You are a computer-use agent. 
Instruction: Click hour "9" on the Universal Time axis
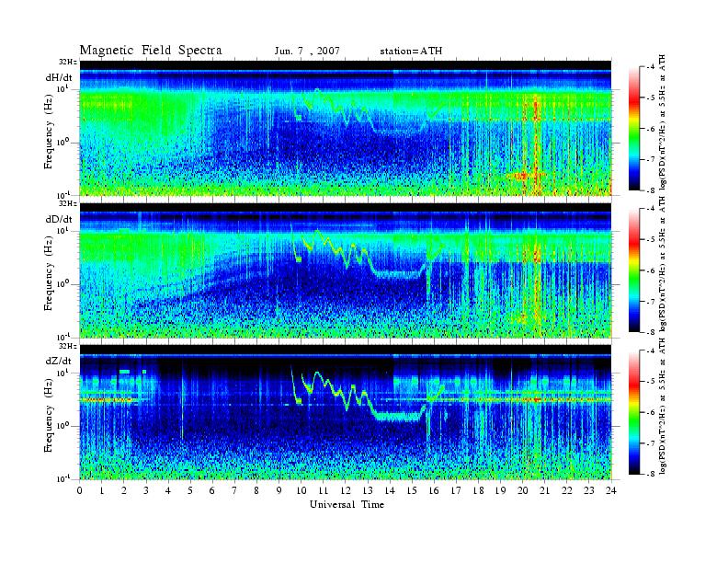[279, 491]
